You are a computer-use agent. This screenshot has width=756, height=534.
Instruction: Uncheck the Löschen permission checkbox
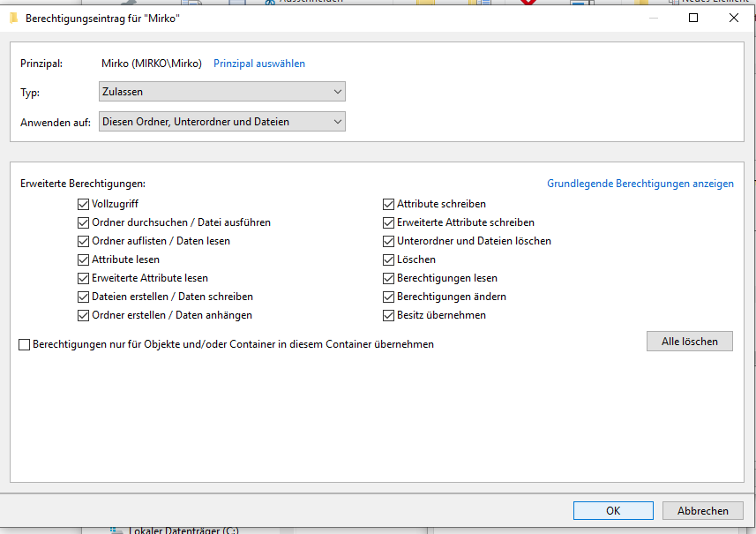pos(389,259)
